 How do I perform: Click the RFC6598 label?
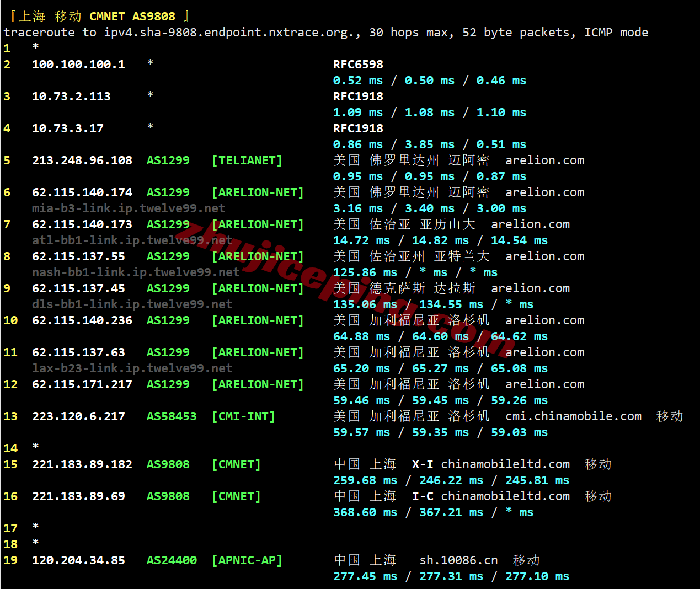pyautogui.click(x=358, y=65)
